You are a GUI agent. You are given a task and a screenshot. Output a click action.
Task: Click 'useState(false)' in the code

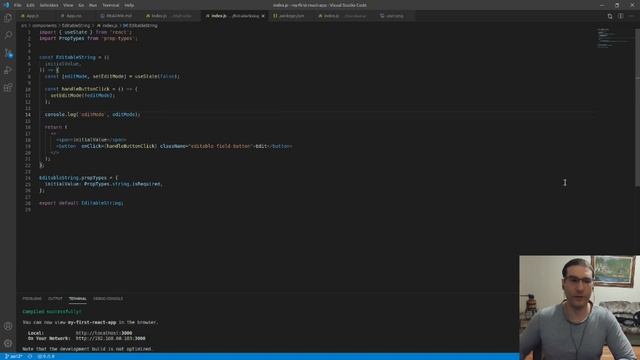(157, 76)
